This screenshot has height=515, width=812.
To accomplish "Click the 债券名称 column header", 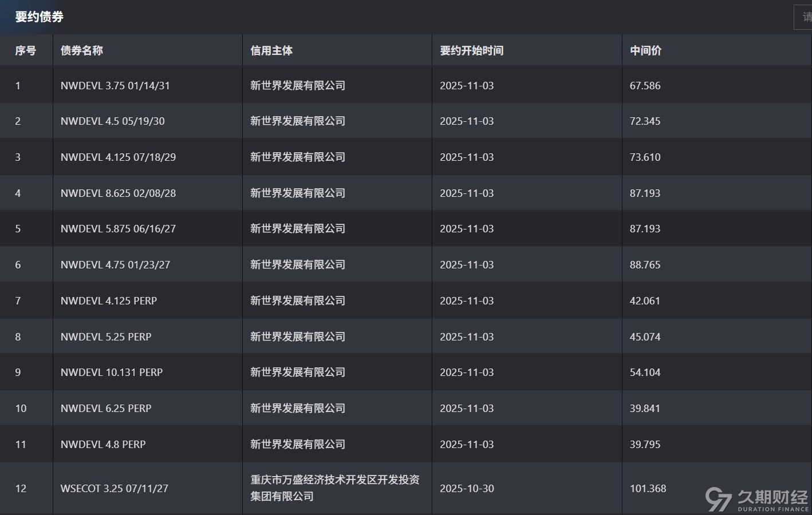I will (x=81, y=50).
